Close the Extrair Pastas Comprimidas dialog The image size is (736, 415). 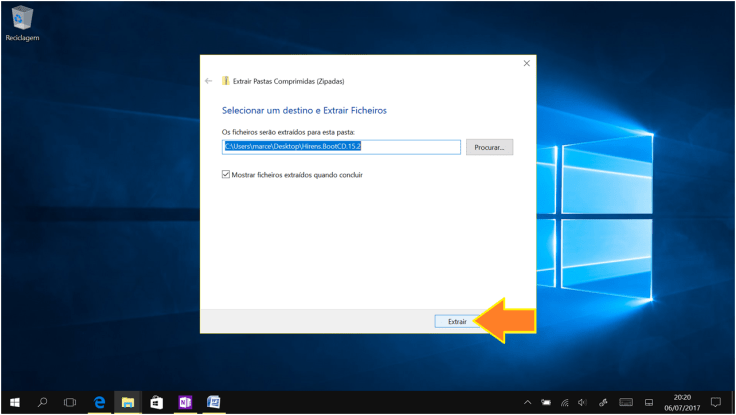[526, 64]
